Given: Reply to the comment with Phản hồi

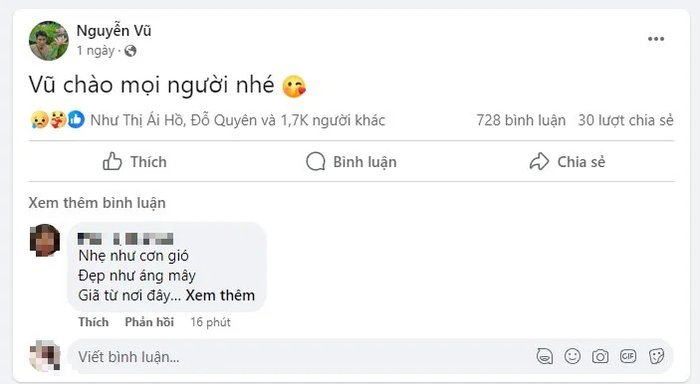Looking at the screenshot, I should click(x=150, y=322).
